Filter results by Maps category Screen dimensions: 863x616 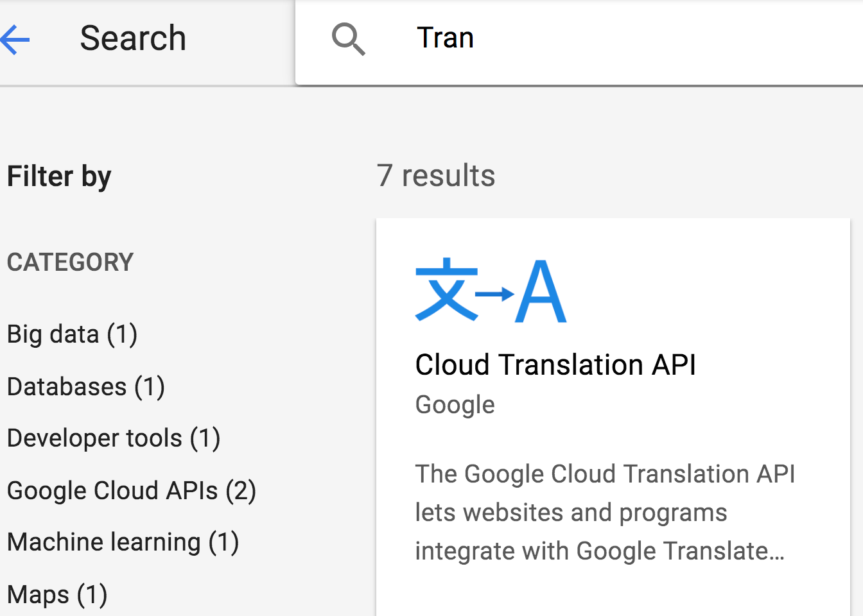[57, 594]
